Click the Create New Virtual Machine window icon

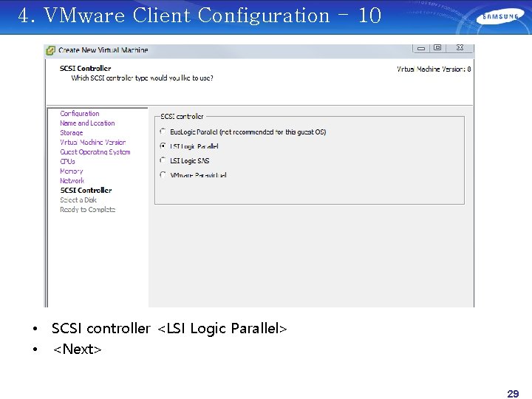click(x=50, y=50)
